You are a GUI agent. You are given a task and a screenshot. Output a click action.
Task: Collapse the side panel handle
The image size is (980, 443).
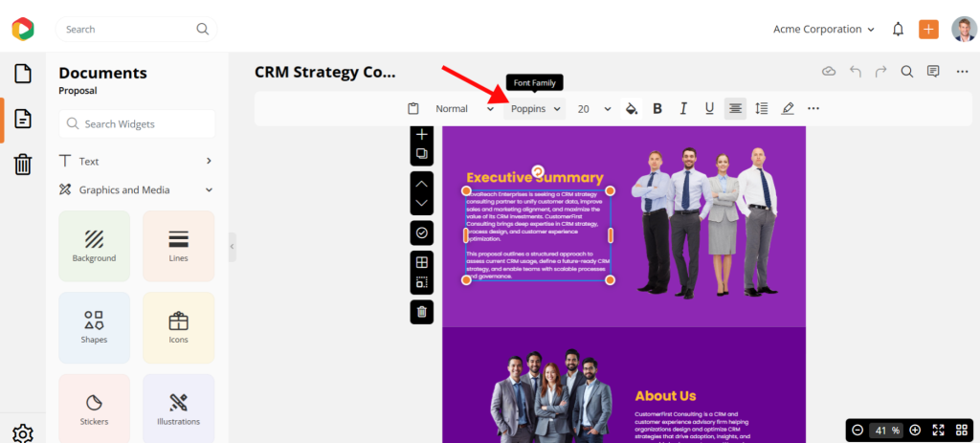click(x=232, y=247)
